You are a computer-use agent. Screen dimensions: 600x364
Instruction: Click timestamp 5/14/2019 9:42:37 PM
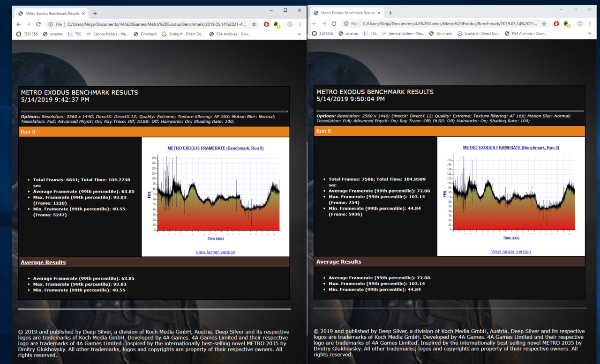tap(55, 99)
